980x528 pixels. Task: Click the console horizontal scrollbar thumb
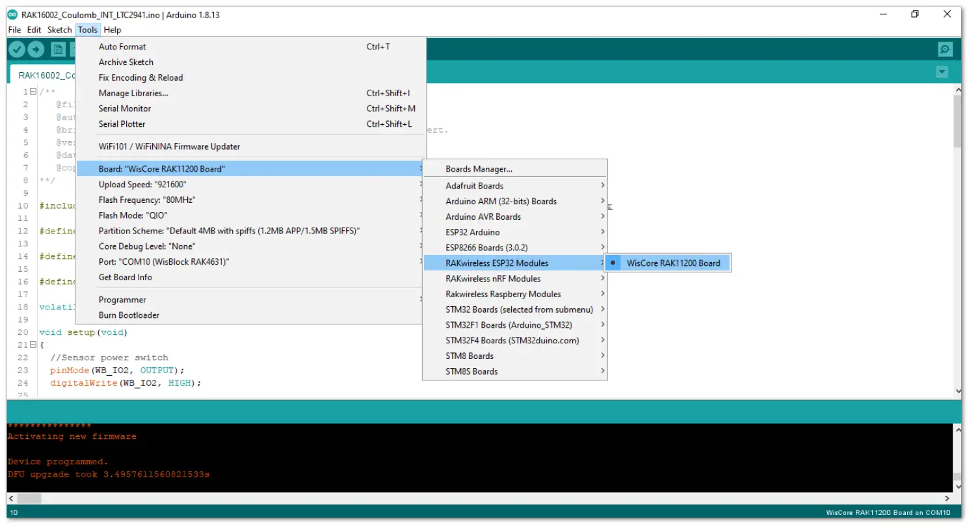(29, 498)
